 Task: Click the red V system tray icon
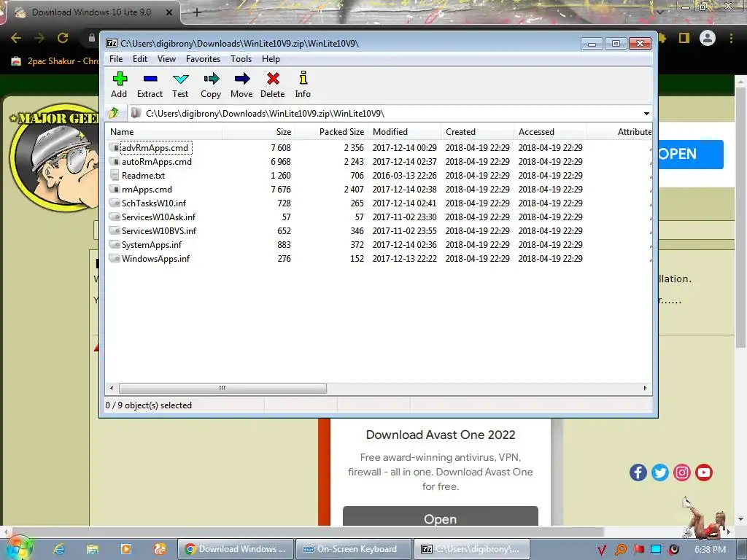point(602,550)
